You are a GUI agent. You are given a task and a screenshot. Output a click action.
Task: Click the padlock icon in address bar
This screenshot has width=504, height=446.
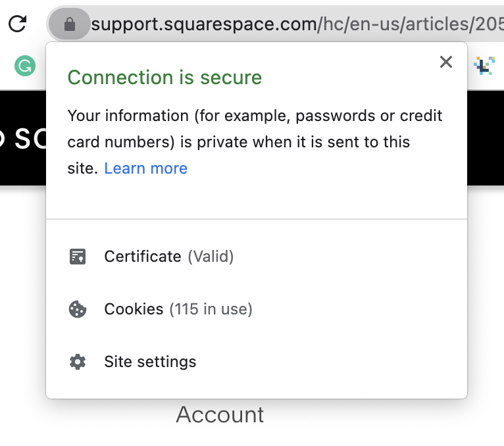coord(70,24)
